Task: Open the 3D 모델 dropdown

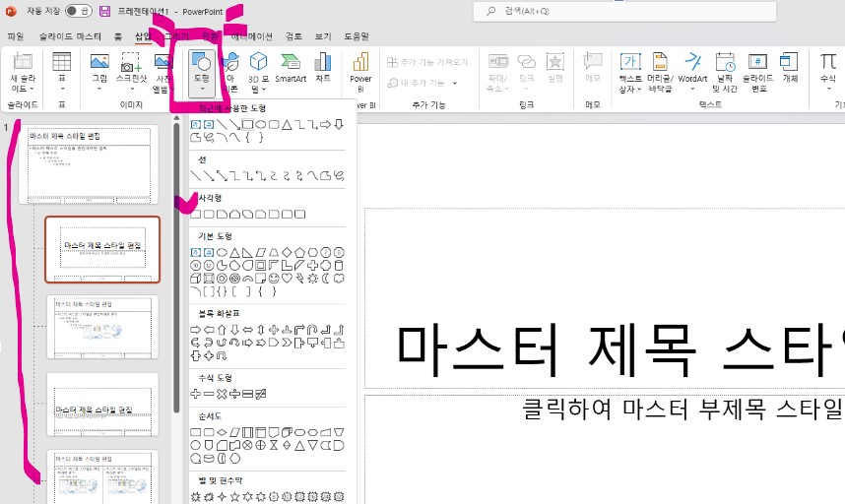Action: tap(258, 73)
